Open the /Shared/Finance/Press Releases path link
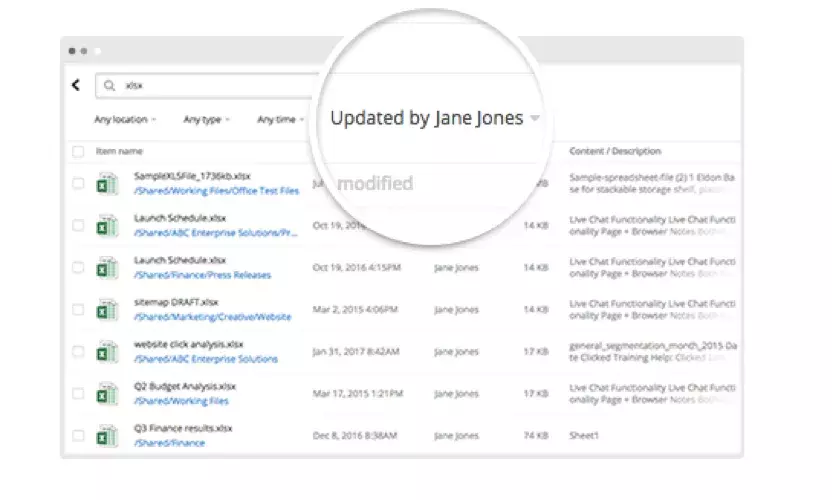The height and width of the screenshot is (500, 832). [x=202, y=275]
